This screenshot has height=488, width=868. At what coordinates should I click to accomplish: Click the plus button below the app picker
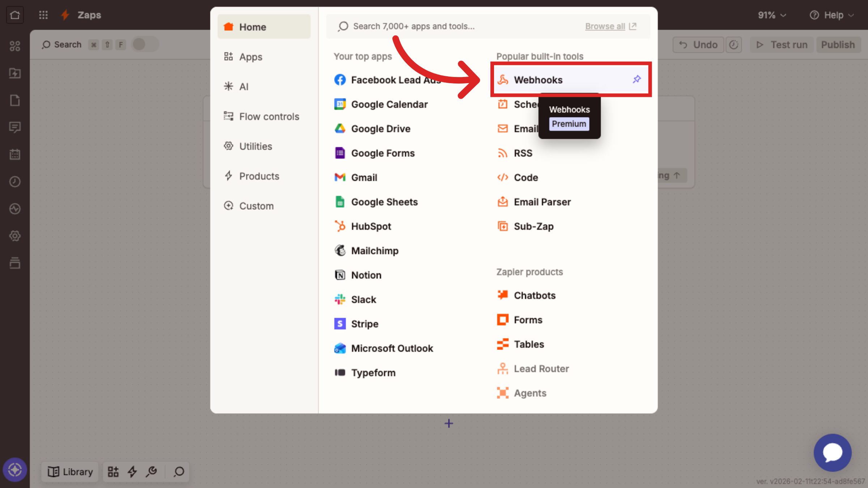click(x=448, y=423)
